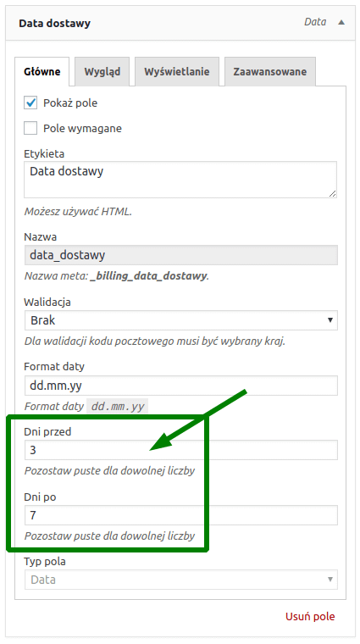Switch to the Wygląd tab
Image resolution: width=360 pixels, height=644 pixels.
click(x=102, y=71)
